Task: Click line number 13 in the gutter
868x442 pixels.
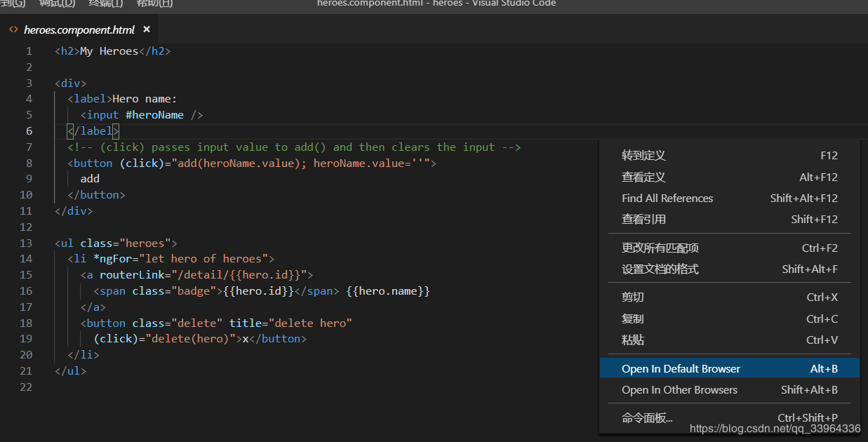Action: 26,243
